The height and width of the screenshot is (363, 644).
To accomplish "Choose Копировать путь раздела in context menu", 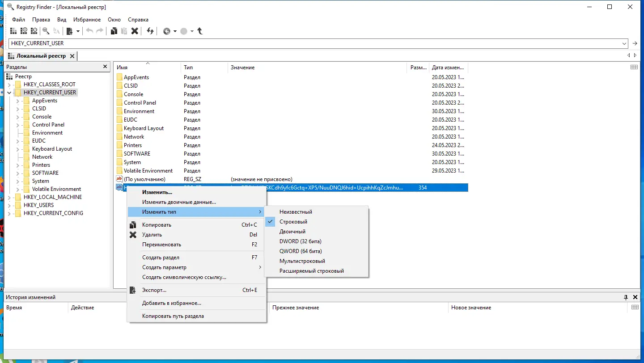I will [197, 316].
